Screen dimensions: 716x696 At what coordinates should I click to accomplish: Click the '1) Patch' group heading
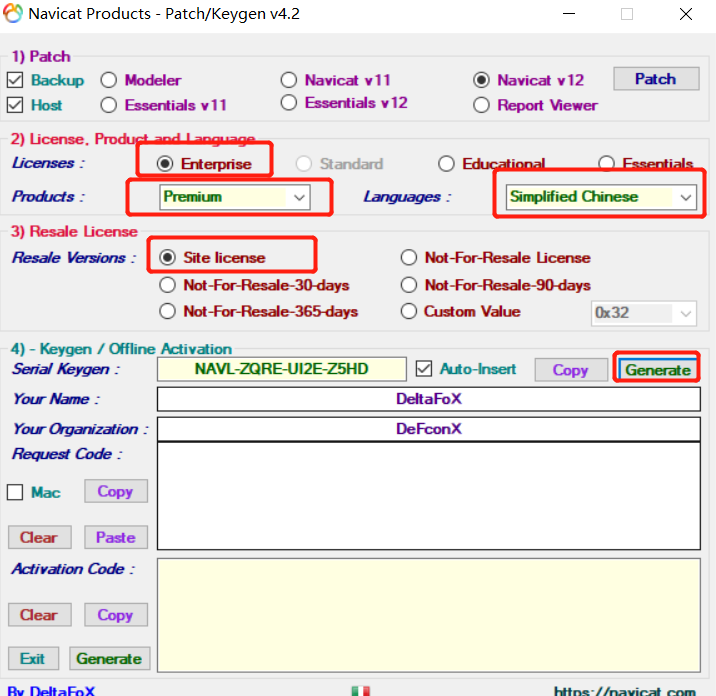[41, 56]
